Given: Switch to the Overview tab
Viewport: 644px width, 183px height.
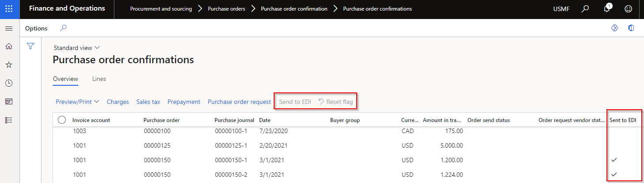Looking at the screenshot, I should (x=65, y=79).
